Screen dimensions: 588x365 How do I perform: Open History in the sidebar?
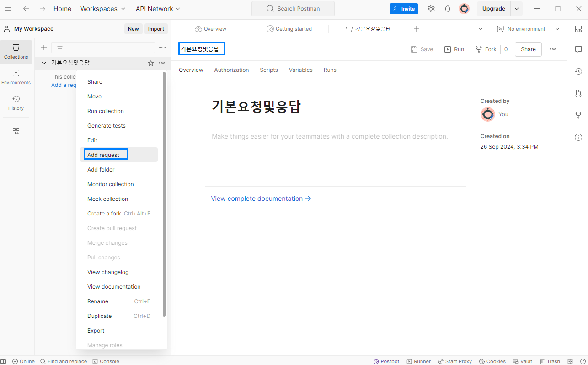click(x=16, y=103)
